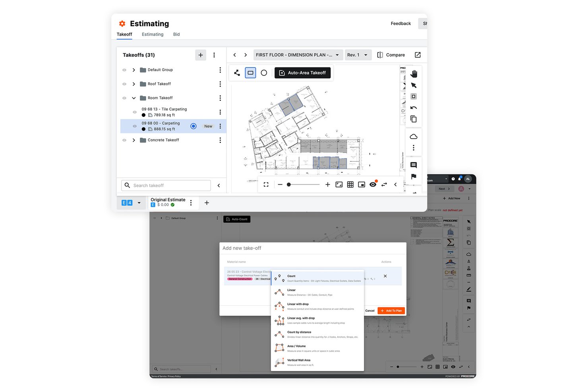588x392 pixels.
Task: Enter fullscreen view of the plan
Action: pyautogui.click(x=266, y=185)
